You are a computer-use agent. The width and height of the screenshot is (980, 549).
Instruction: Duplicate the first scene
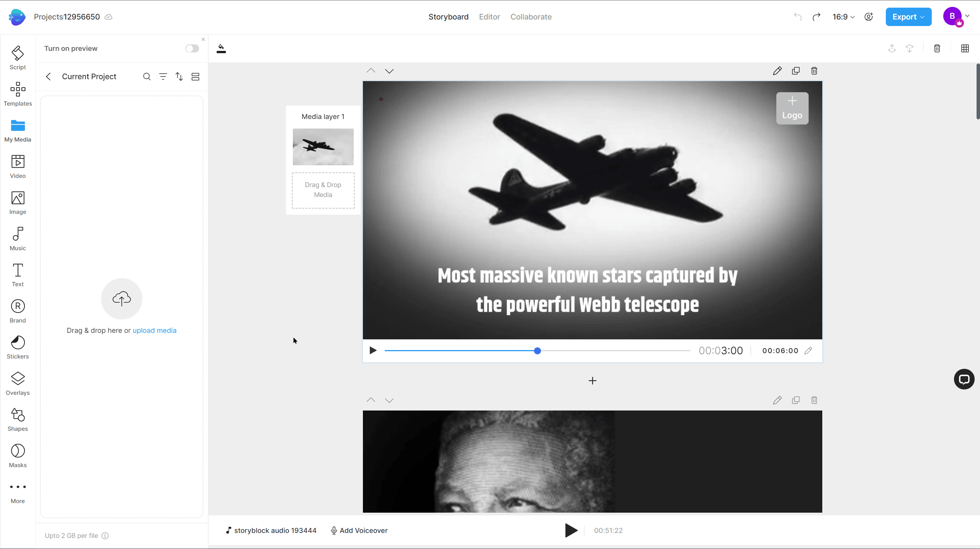796,71
